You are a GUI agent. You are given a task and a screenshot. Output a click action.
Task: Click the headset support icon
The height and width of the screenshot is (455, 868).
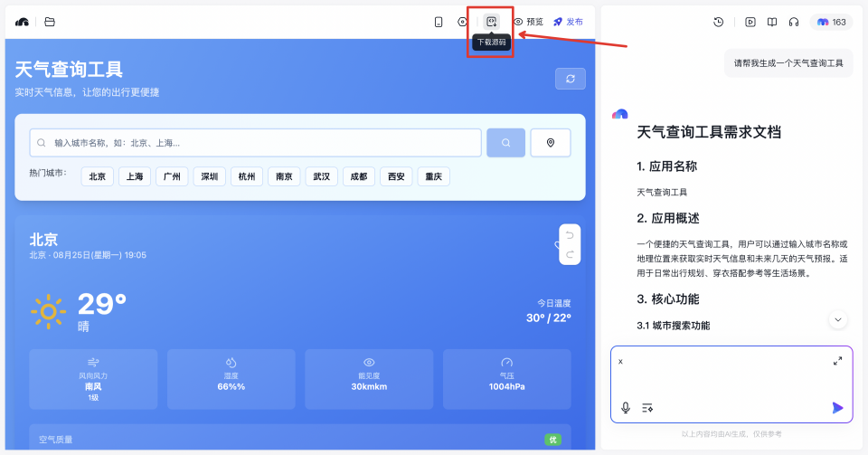click(x=794, y=22)
